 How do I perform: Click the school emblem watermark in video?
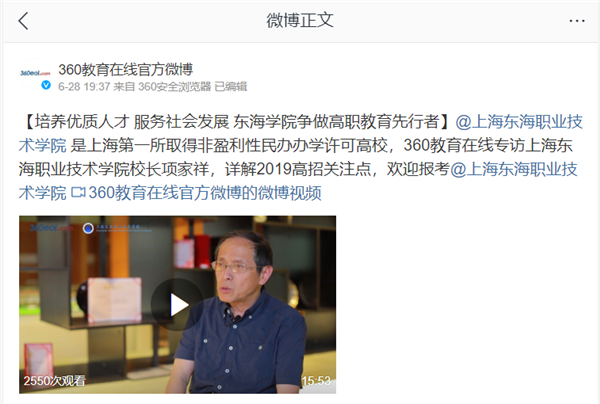click(x=88, y=228)
